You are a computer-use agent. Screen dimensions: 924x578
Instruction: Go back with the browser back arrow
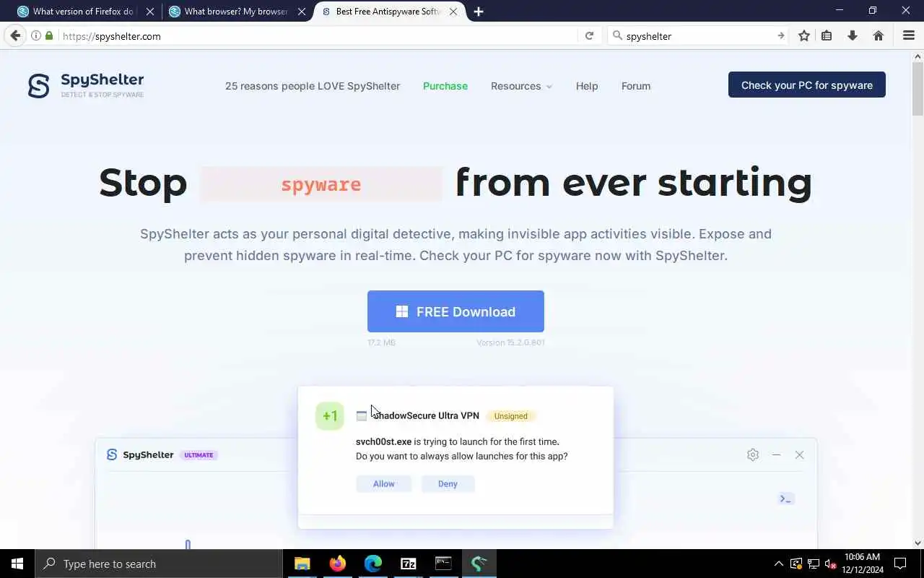15,35
